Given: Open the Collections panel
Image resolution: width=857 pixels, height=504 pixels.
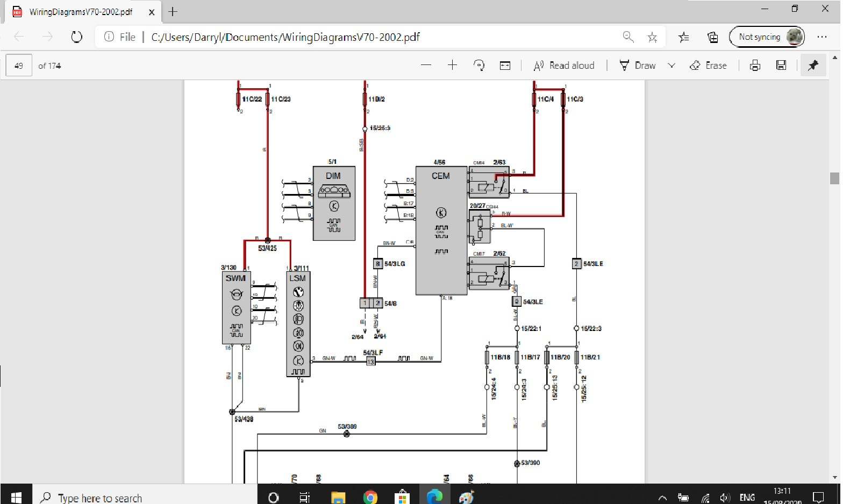Looking at the screenshot, I should pyautogui.click(x=712, y=37).
